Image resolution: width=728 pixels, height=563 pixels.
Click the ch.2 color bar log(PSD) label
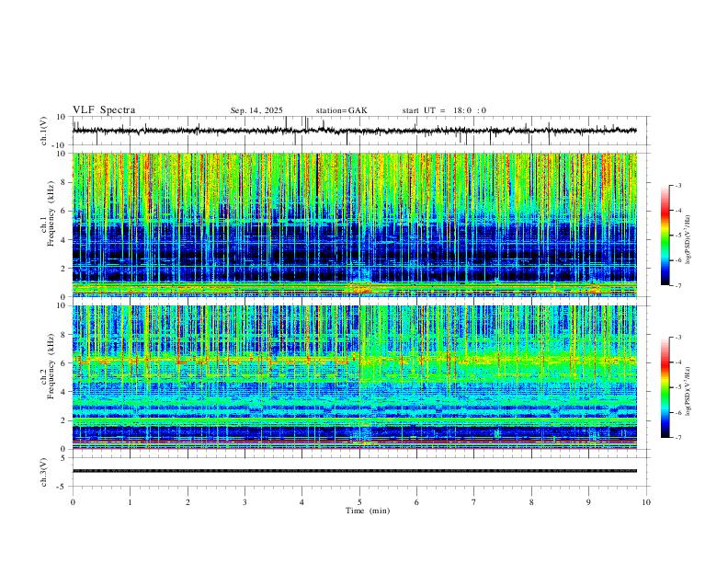click(688, 391)
